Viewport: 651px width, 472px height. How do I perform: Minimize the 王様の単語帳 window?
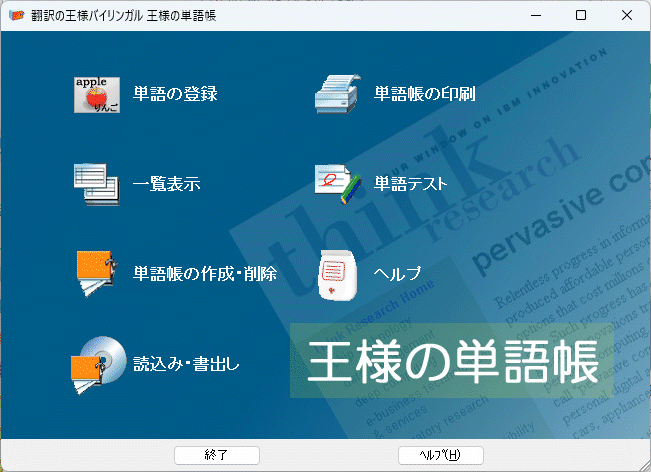pyautogui.click(x=536, y=15)
